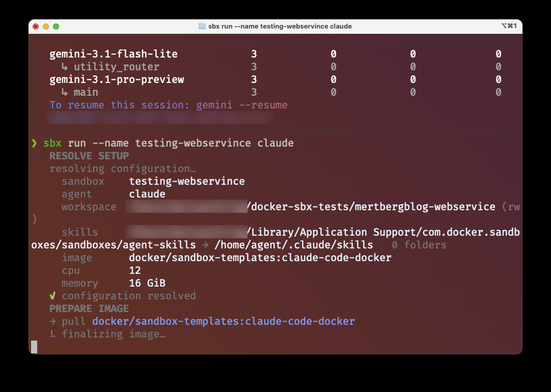This screenshot has width=551, height=392.
Task: Click the spinner beside finalizing image
Action: (53, 334)
